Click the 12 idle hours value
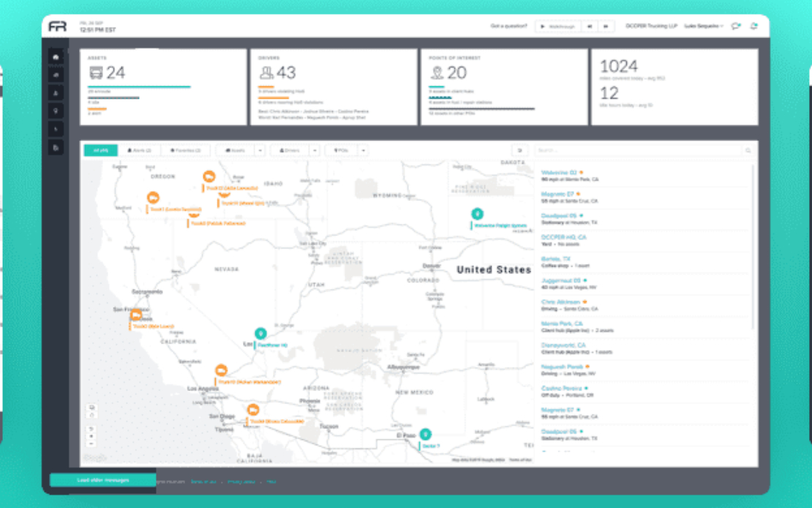812x508 pixels. click(609, 94)
